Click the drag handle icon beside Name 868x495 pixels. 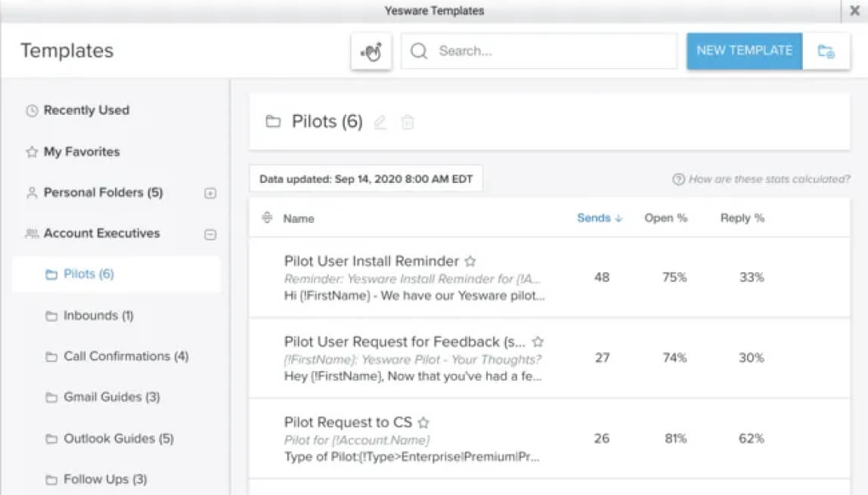[x=267, y=218]
